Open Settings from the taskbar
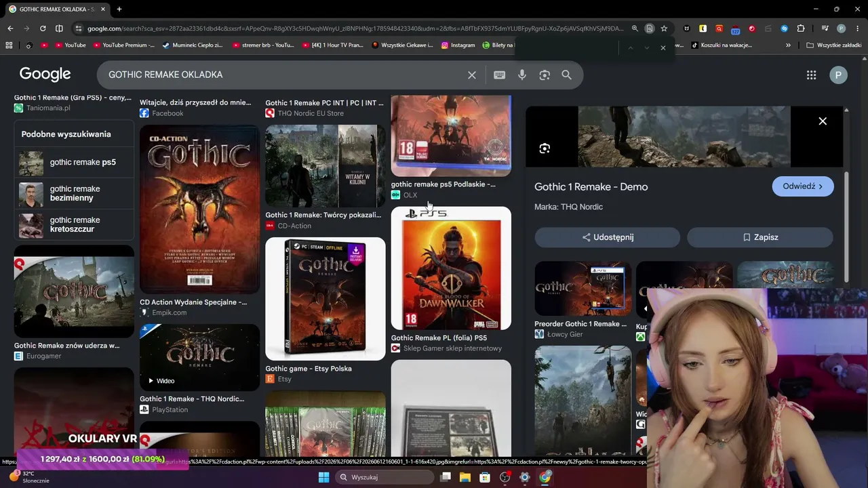 (x=524, y=477)
